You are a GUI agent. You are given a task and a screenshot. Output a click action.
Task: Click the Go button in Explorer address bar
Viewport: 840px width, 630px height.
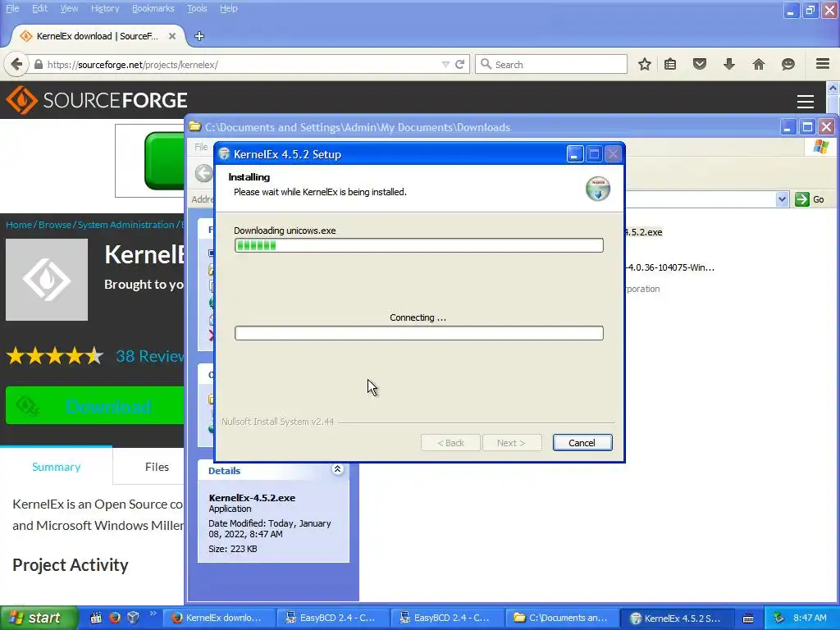click(810, 199)
